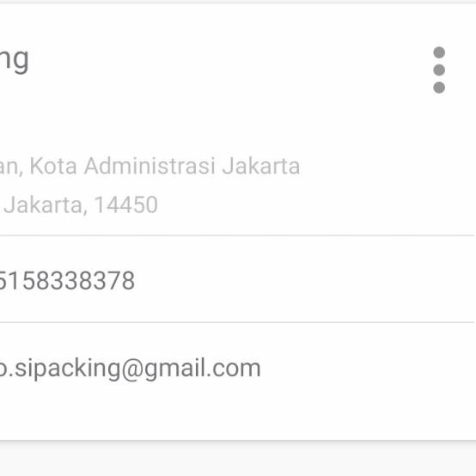The height and width of the screenshot is (476, 476).
Task: Click the word "Kota" in the address
Action: [53, 166]
